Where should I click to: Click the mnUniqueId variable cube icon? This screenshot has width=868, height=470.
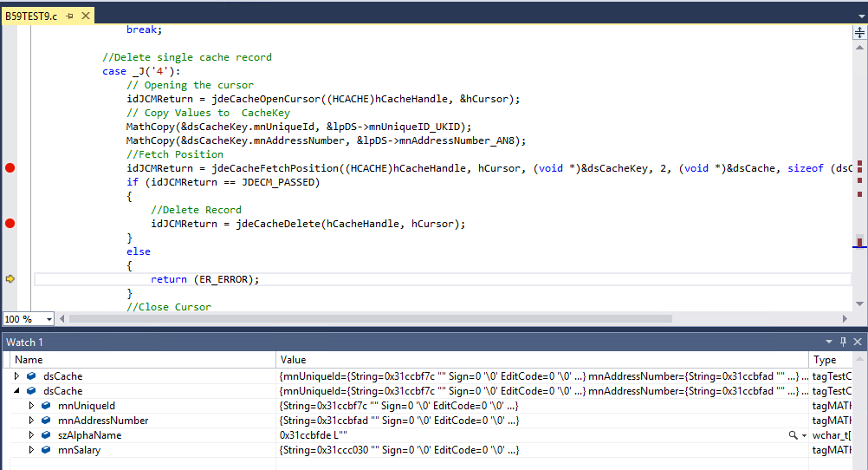pos(46,406)
